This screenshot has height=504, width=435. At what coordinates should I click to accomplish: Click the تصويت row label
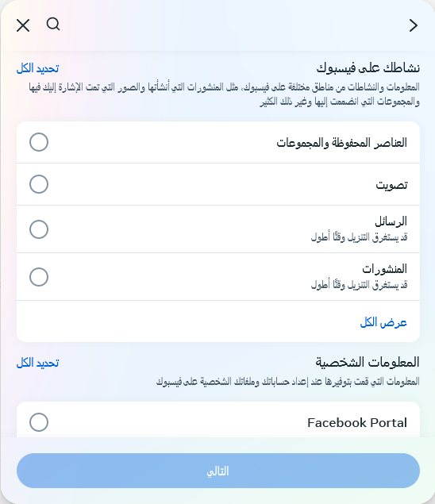391,185
